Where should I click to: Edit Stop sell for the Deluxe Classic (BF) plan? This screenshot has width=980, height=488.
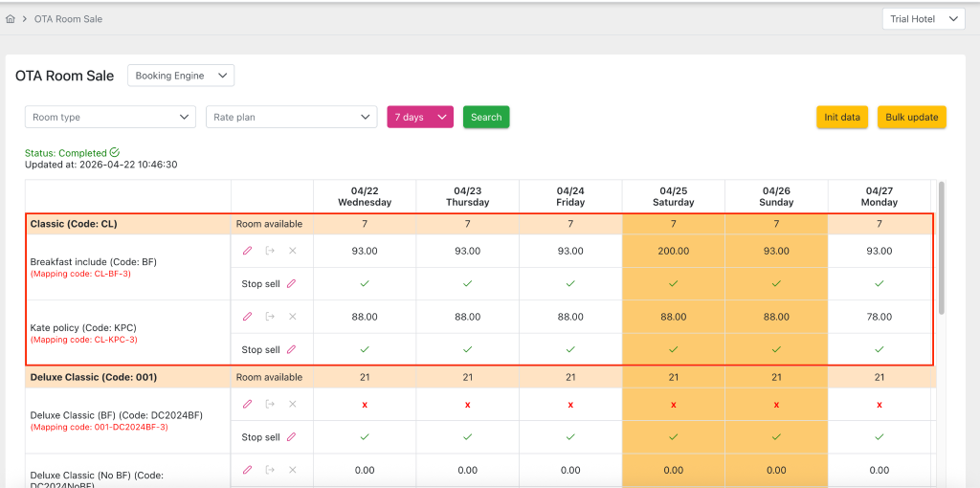(x=291, y=436)
